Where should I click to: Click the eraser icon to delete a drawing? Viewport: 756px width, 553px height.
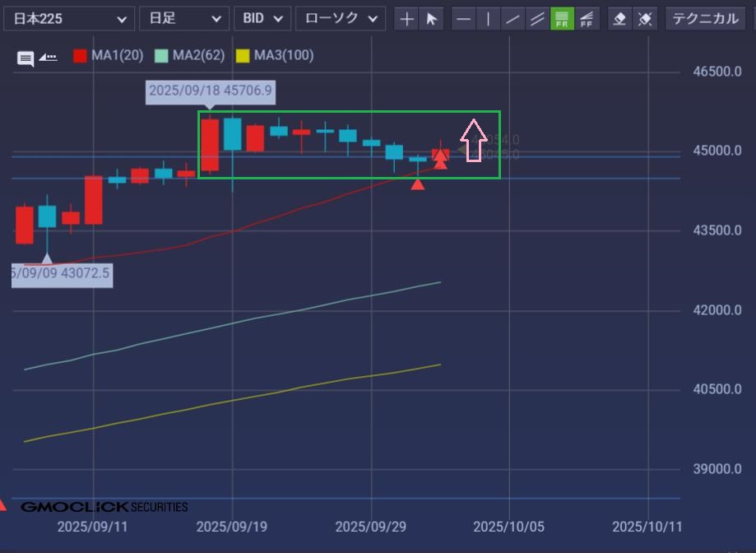point(621,19)
